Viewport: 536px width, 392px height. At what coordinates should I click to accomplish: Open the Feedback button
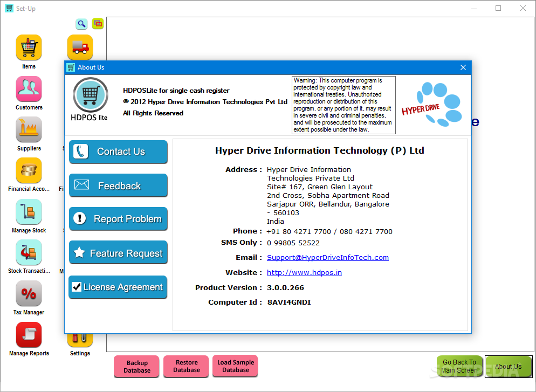[118, 185]
